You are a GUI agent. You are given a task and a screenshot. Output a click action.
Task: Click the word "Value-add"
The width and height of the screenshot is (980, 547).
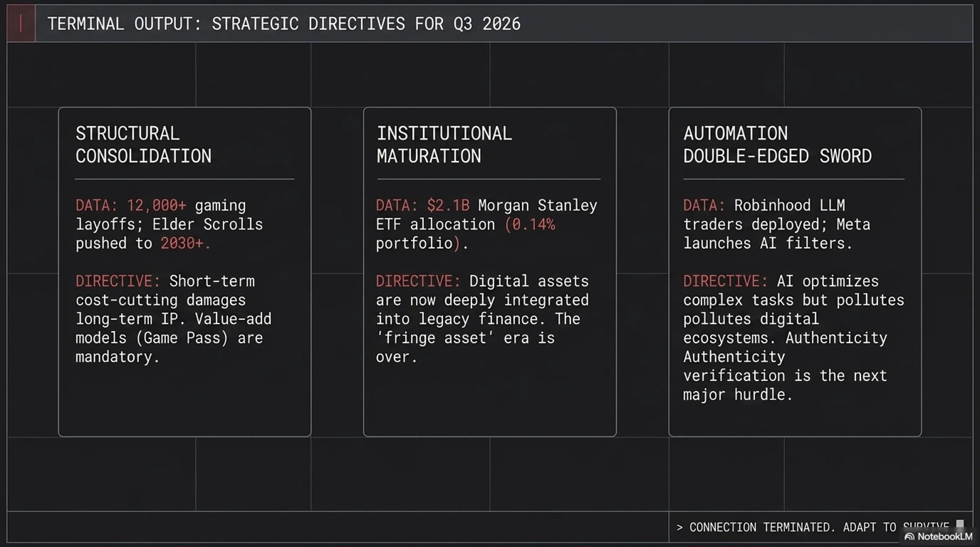tap(233, 319)
